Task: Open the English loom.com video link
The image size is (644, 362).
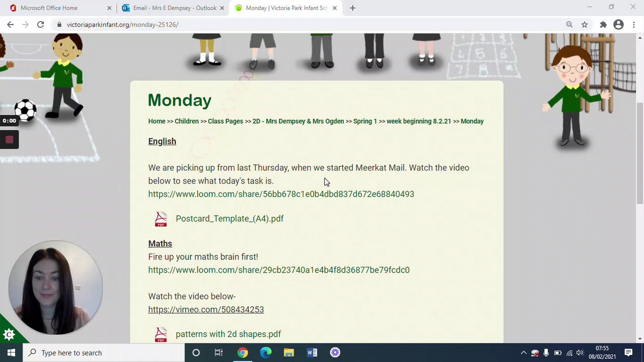Action: (x=281, y=194)
